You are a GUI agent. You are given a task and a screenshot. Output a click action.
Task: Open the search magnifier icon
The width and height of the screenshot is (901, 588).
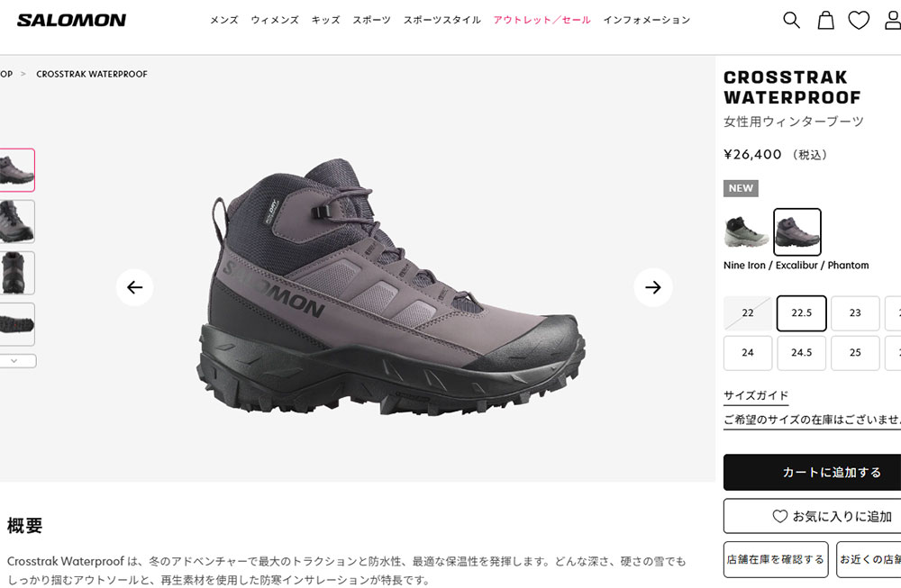click(x=791, y=20)
